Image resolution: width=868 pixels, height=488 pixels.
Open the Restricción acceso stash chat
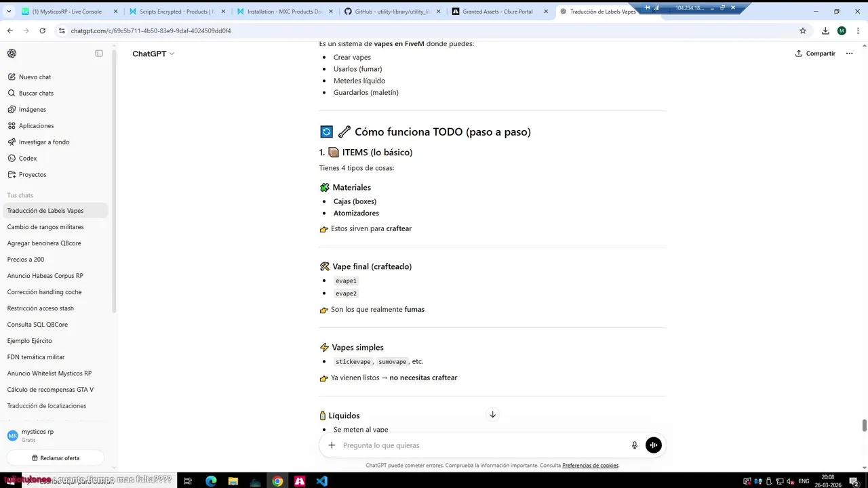tap(56, 308)
